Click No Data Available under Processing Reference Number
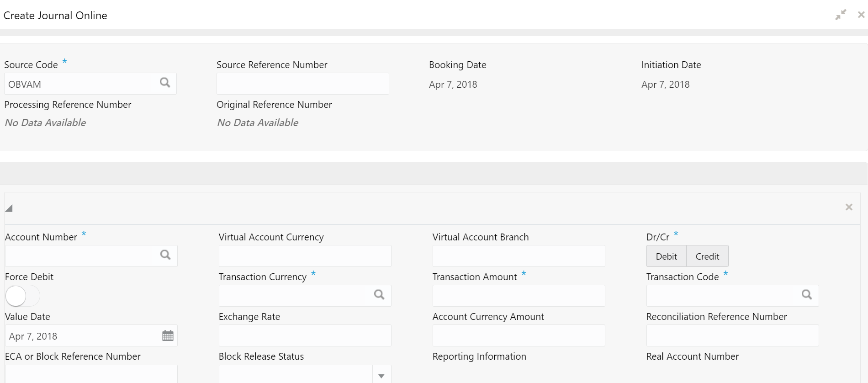This screenshot has width=868, height=383. coord(45,122)
